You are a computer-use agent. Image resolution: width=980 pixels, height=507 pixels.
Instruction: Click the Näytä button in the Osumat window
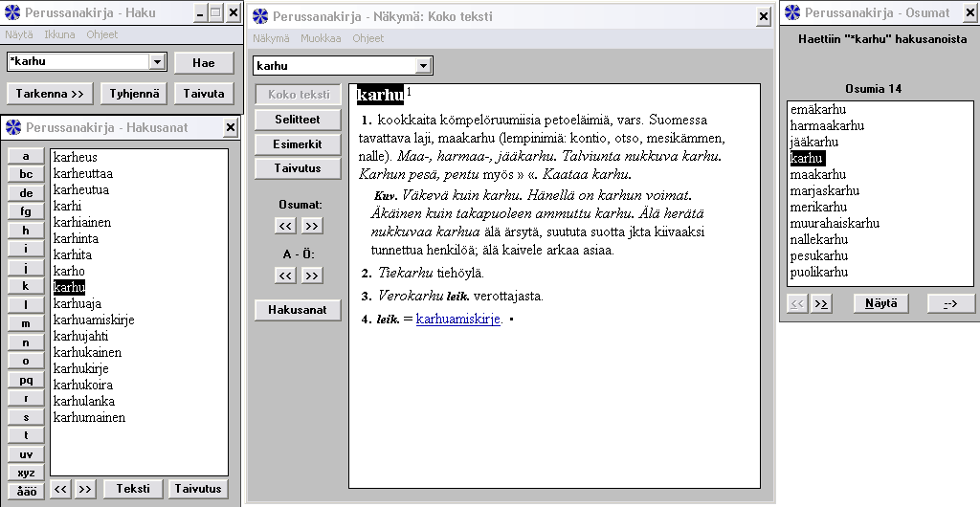coord(880,303)
